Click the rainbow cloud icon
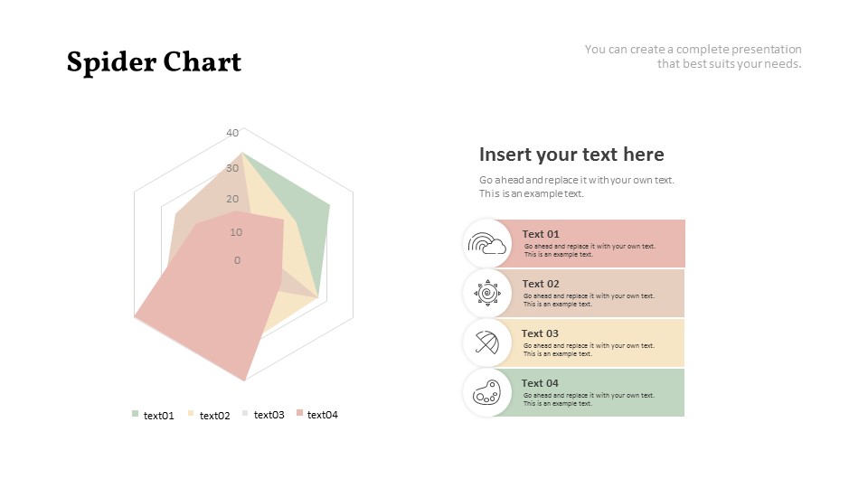Screen dimensions: 868x488 coord(487,243)
